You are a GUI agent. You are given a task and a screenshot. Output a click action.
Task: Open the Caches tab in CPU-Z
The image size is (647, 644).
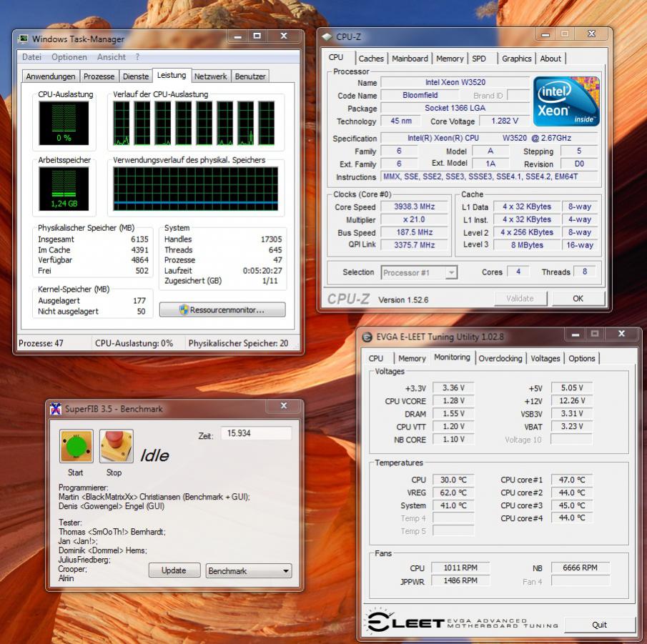[x=371, y=59]
